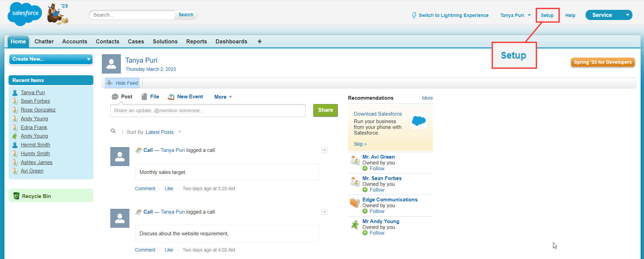
Task: Open Tanya Puri user menu dropdown
Action: (x=515, y=15)
